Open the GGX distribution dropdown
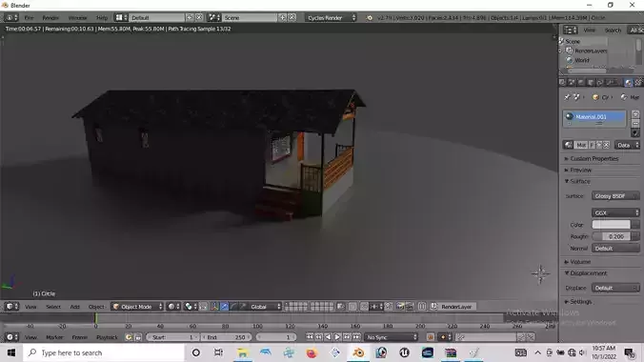This screenshot has width=644, height=362. (x=615, y=212)
